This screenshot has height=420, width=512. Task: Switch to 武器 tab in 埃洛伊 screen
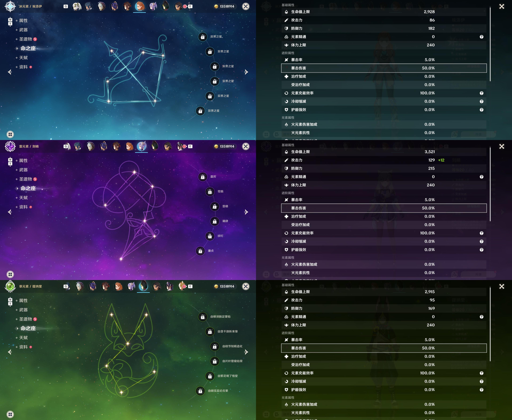[23, 30]
